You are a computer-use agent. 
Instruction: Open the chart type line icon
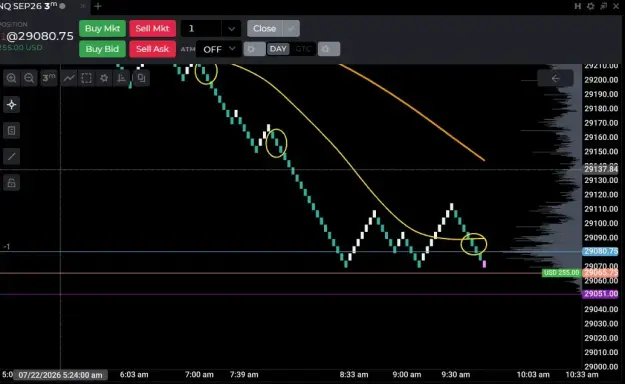[x=69, y=78]
